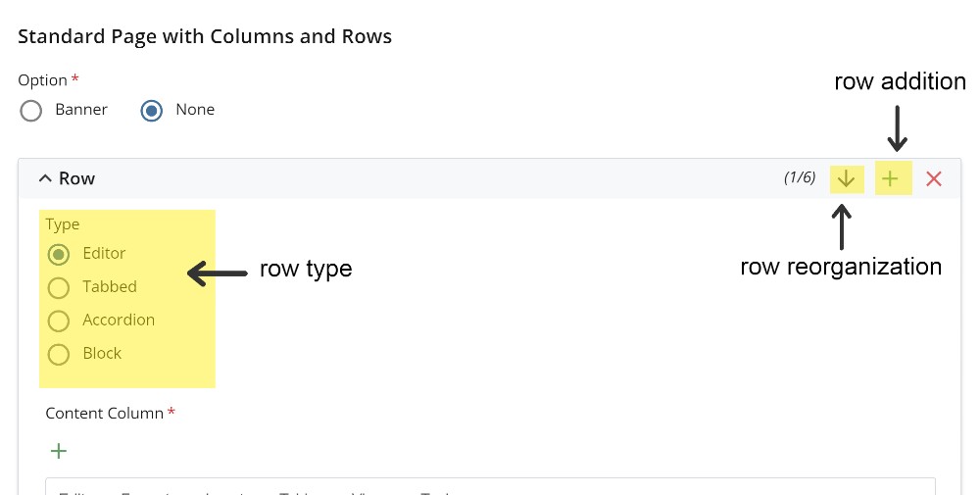Click the "row reorganization" annotation text
Image resolution: width=980 pixels, height=495 pixels.
(840, 267)
